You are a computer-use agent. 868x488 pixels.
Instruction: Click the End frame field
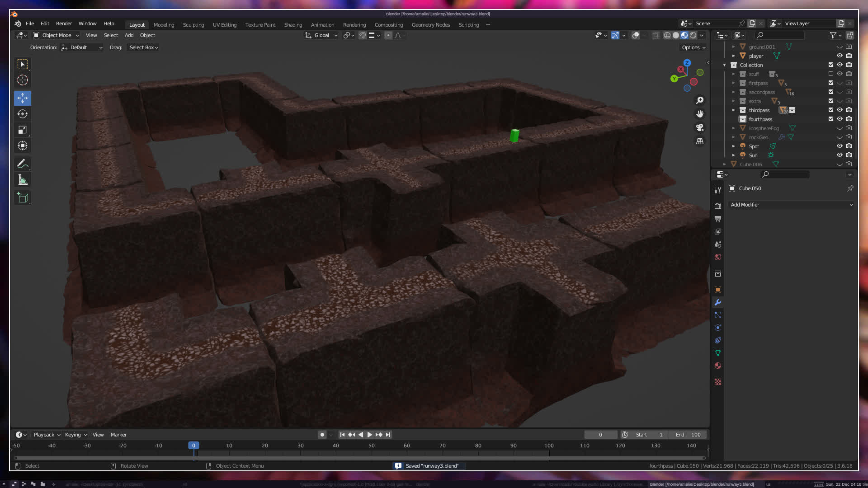688,435
